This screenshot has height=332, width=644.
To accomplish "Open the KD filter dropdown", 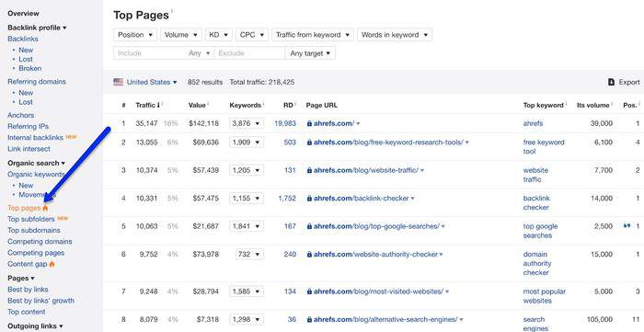I will coord(219,35).
